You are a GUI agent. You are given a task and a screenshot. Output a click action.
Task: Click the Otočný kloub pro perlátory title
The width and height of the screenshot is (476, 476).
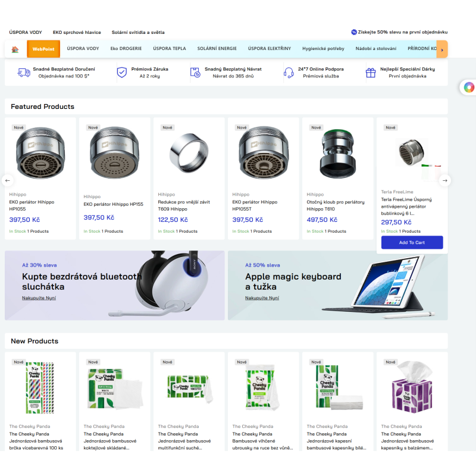pyautogui.click(x=336, y=205)
